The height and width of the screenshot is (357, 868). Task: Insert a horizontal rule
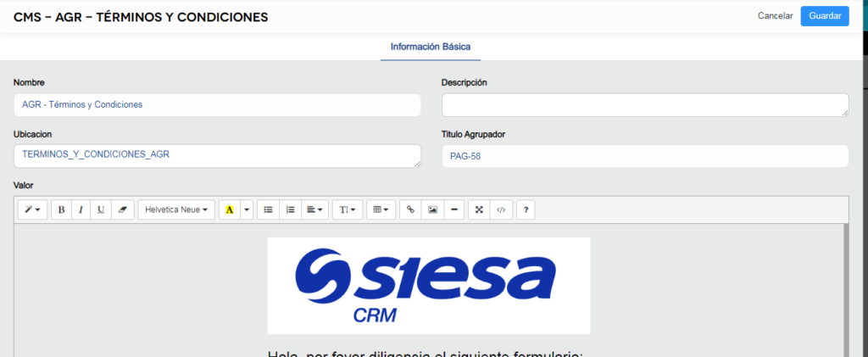pos(454,209)
